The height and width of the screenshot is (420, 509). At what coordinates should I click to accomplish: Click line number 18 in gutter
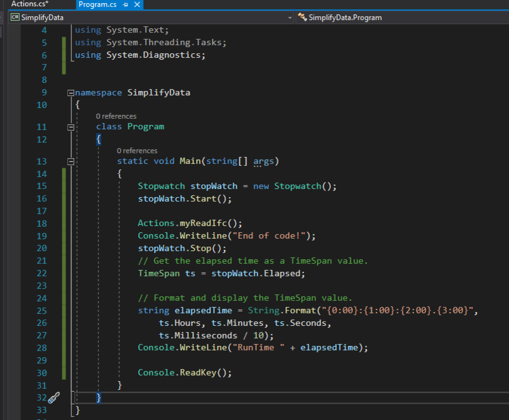[x=42, y=223]
